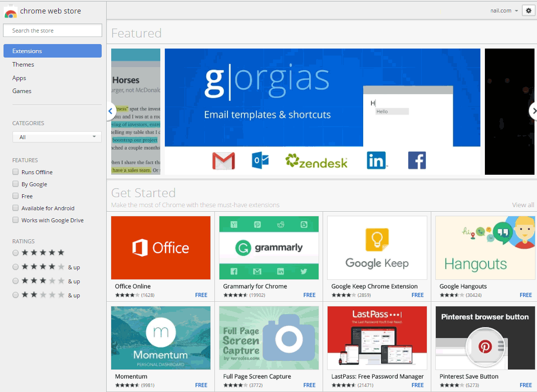Click the Office Online title link
Image resolution: width=537 pixels, height=392 pixels.
pos(133,286)
